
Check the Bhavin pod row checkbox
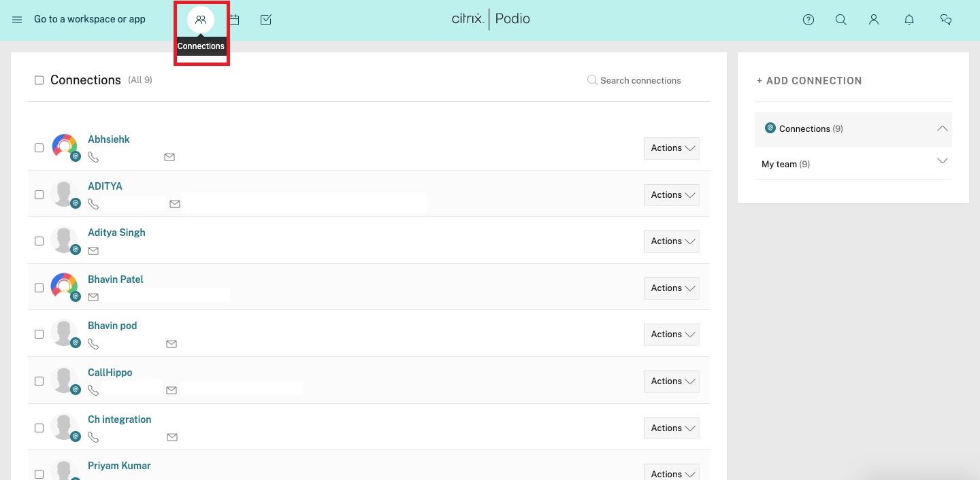[x=39, y=334]
